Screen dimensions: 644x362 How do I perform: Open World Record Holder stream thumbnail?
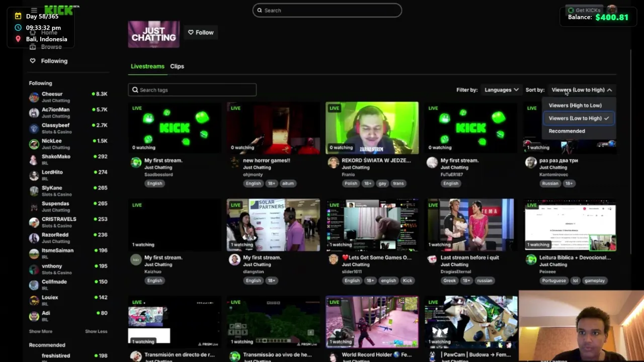[x=372, y=322]
